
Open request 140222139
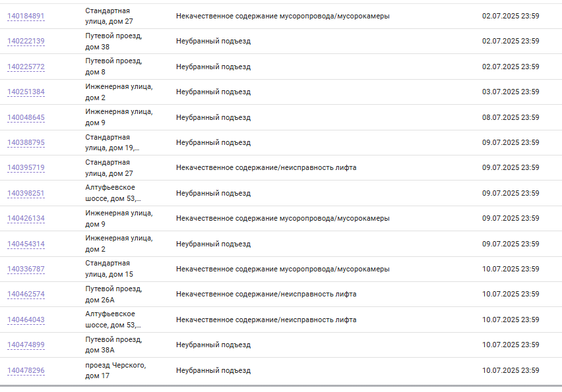[26, 41]
